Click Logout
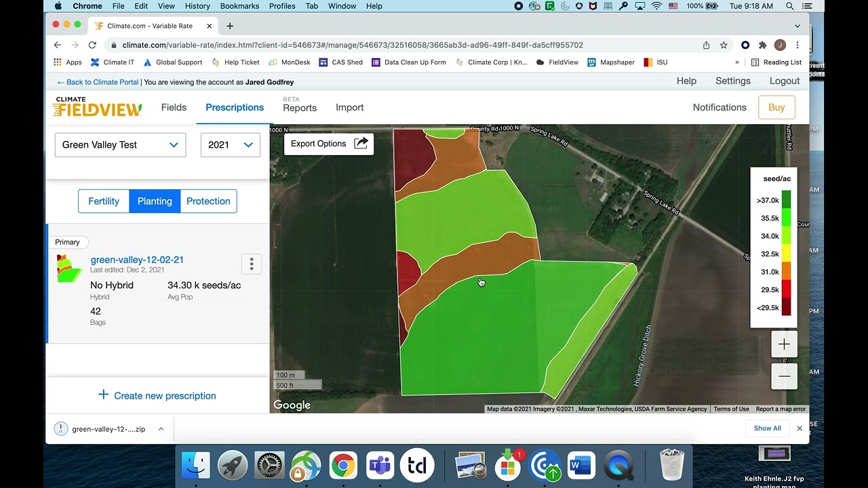Screen dimensions: 868x488 (x=785, y=81)
